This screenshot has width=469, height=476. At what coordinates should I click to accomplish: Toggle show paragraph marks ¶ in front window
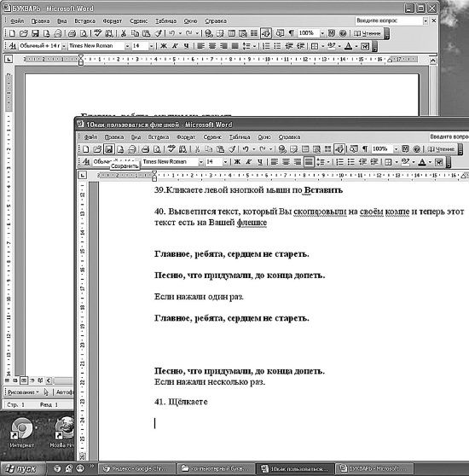click(365, 149)
